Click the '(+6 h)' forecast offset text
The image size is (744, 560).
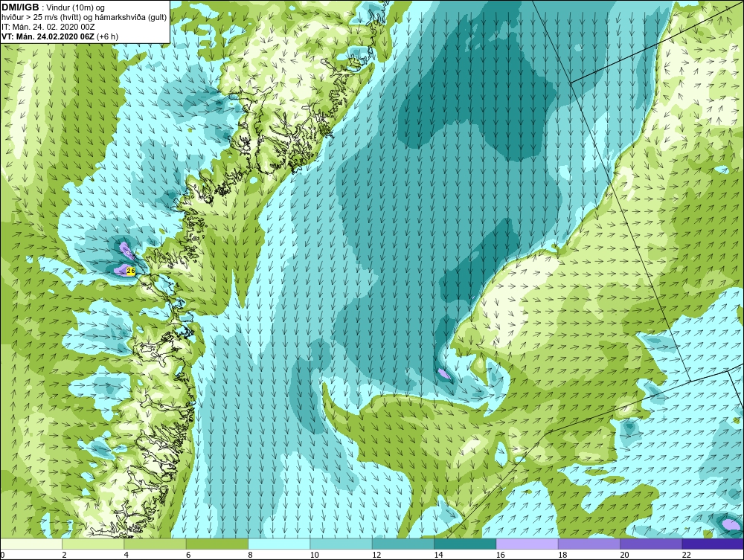click(107, 36)
